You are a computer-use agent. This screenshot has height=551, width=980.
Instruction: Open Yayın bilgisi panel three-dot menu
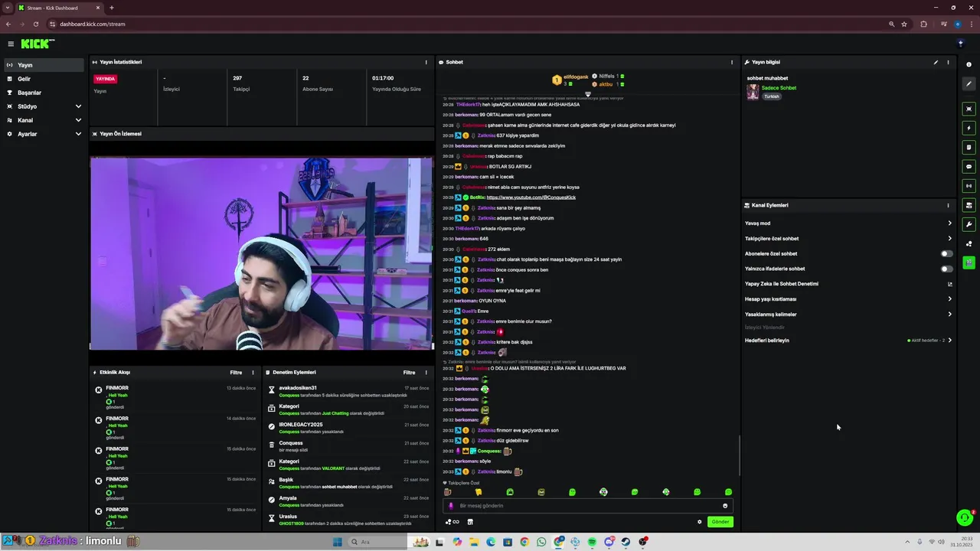coord(948,62)
